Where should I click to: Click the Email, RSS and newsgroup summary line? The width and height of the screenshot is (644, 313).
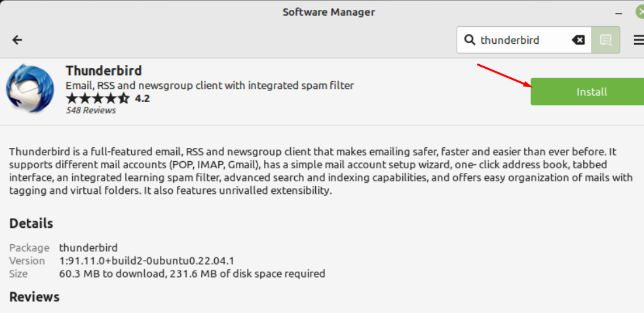[210, 85]
